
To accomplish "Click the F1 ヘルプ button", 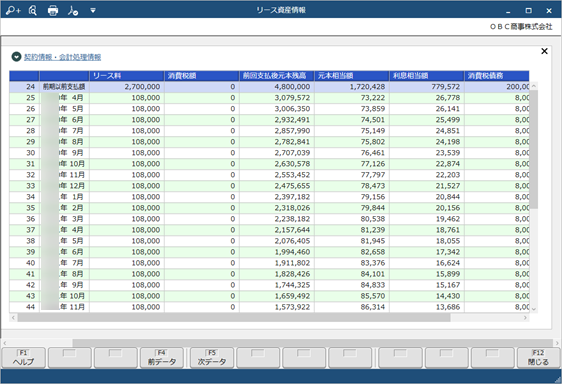I will pos(24,357).
